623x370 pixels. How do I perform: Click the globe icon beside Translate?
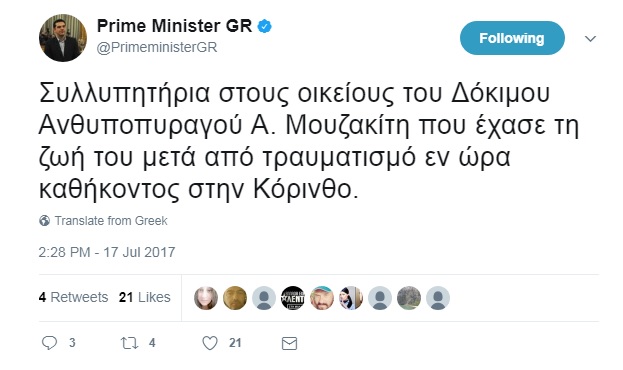click(44, 221)
